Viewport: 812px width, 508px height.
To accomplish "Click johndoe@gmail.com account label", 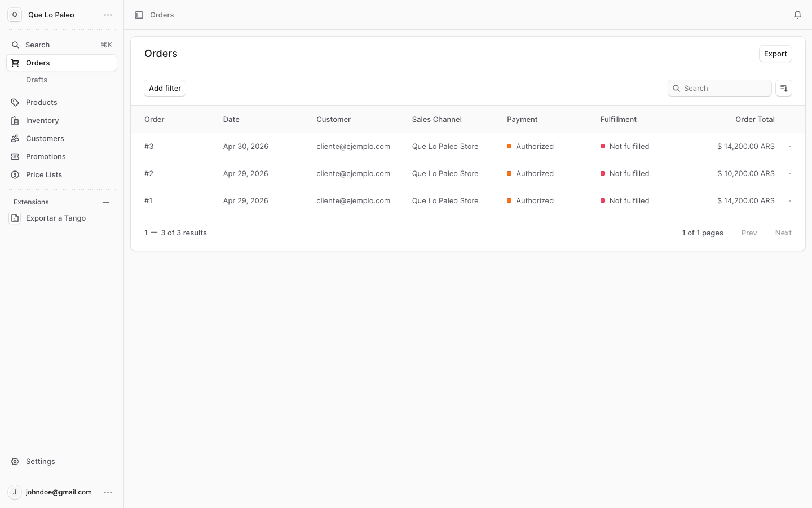I will coord(59,492).
